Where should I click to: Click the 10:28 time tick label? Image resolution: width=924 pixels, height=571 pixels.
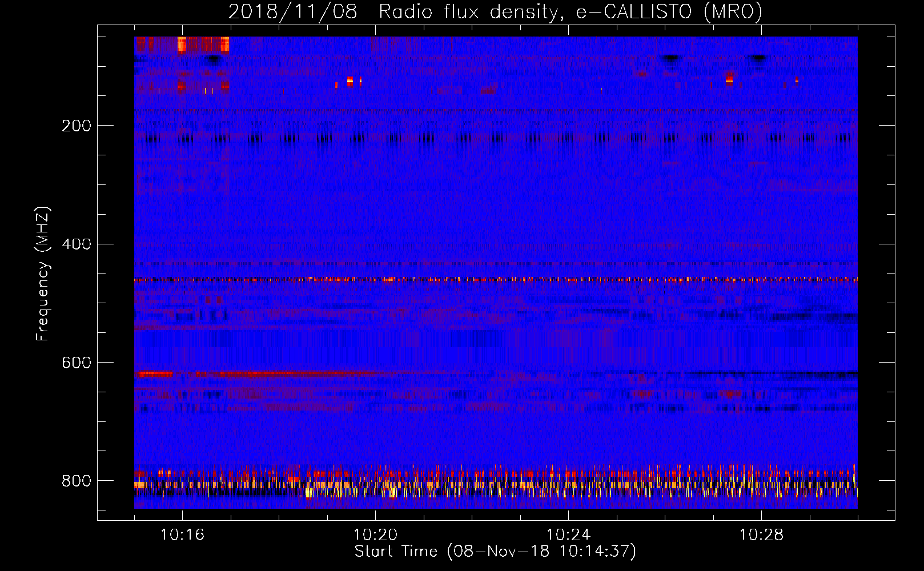click(x=761, y=535)
